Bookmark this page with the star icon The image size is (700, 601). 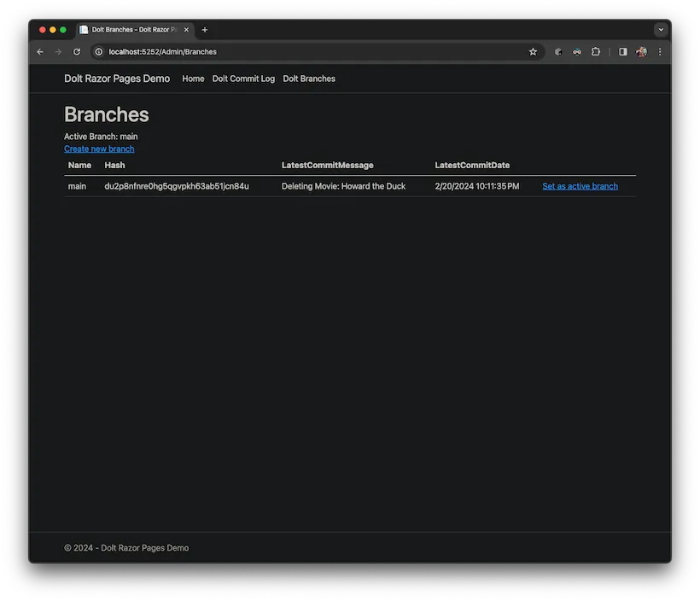point(533,51)
